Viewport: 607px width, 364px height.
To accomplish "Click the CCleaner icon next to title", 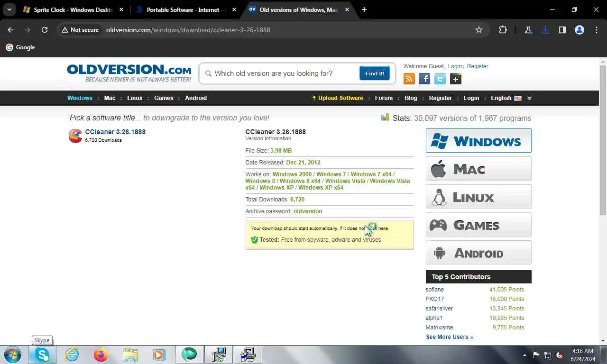I will point(75,136).
